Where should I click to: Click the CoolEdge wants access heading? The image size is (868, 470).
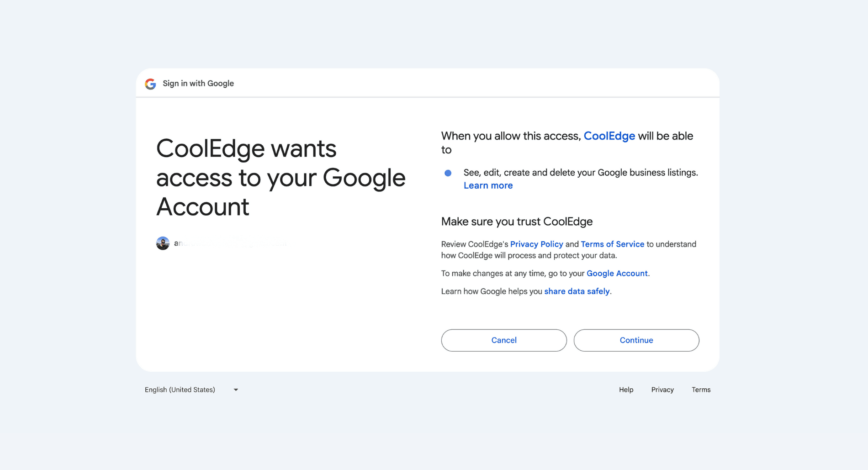point(281,177)
